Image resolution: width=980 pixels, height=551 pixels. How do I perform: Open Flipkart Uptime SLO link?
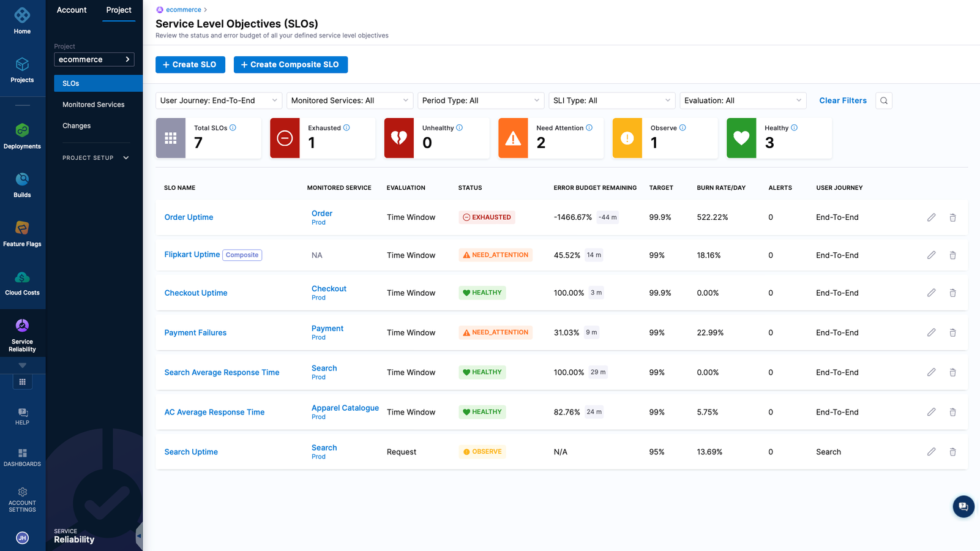click(x=192, y=255)
